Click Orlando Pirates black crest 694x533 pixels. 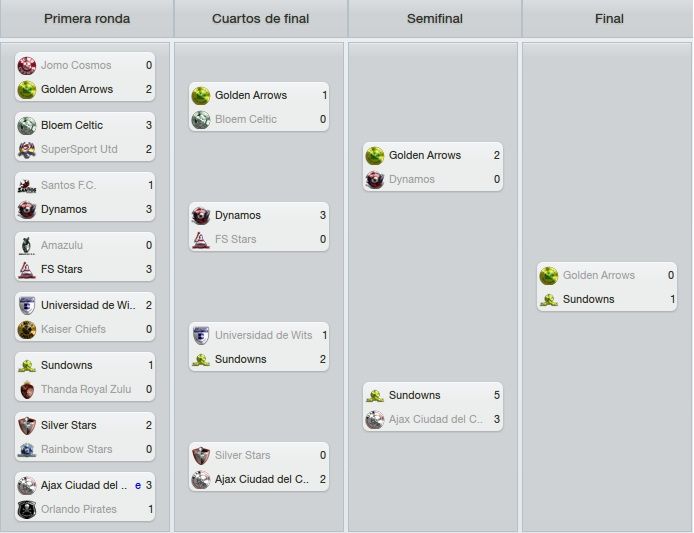click(x=27, y=510)
